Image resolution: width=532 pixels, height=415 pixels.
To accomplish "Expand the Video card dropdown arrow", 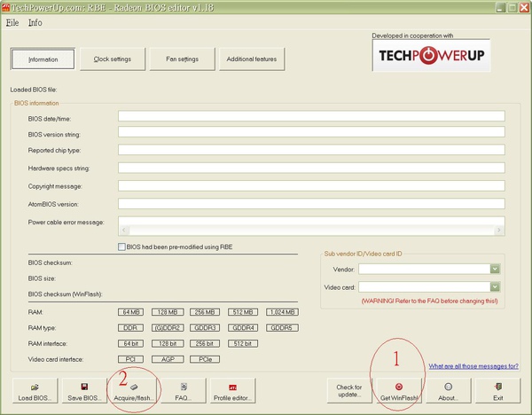I will tap(495, 287).
